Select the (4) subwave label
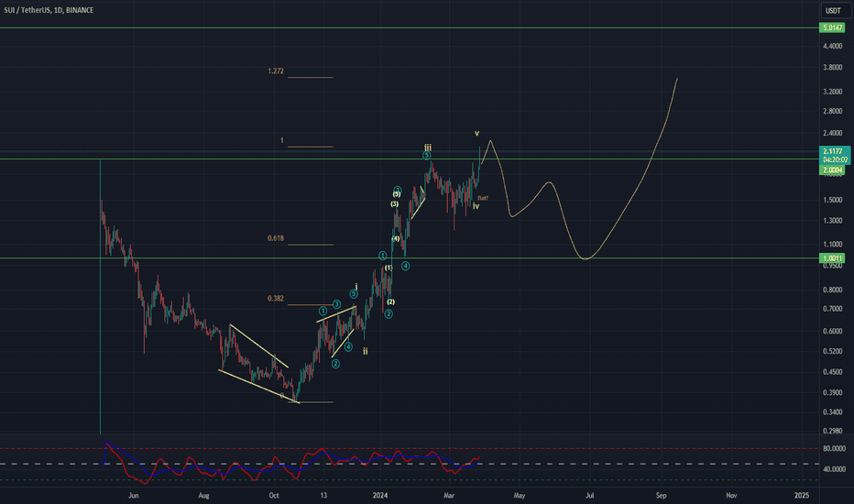 click(396, 238)
